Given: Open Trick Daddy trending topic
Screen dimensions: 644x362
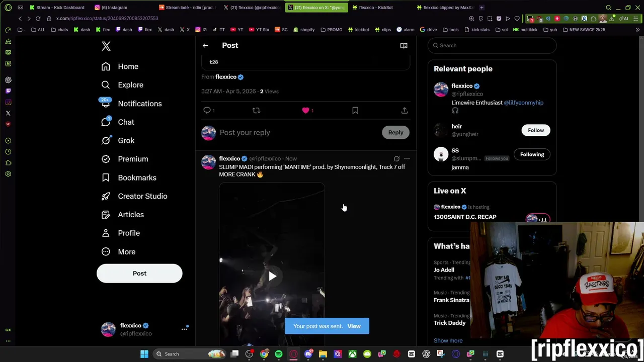Looking at the screenshot, I should 449,323.
